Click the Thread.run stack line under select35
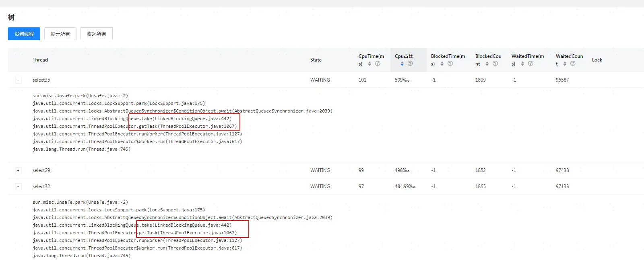This screenshot has height=260, width=644. click(82, 149)
